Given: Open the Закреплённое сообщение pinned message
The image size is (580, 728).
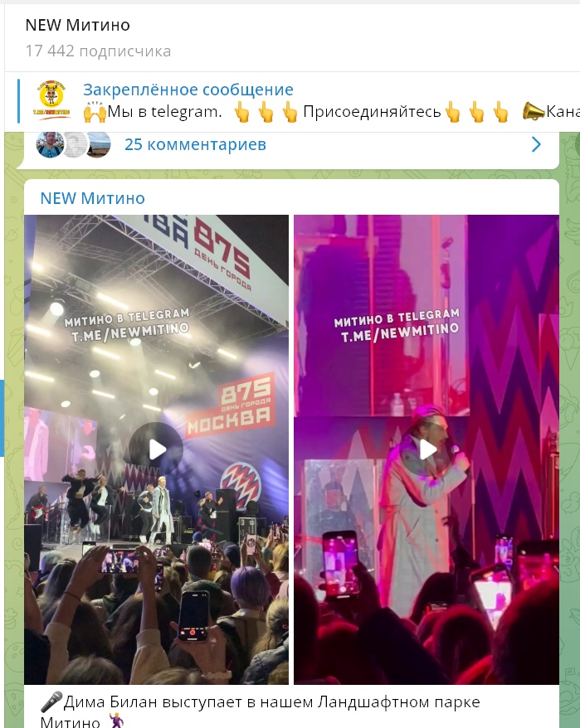Looking at the screenshot, I should (x=188, y=90).
